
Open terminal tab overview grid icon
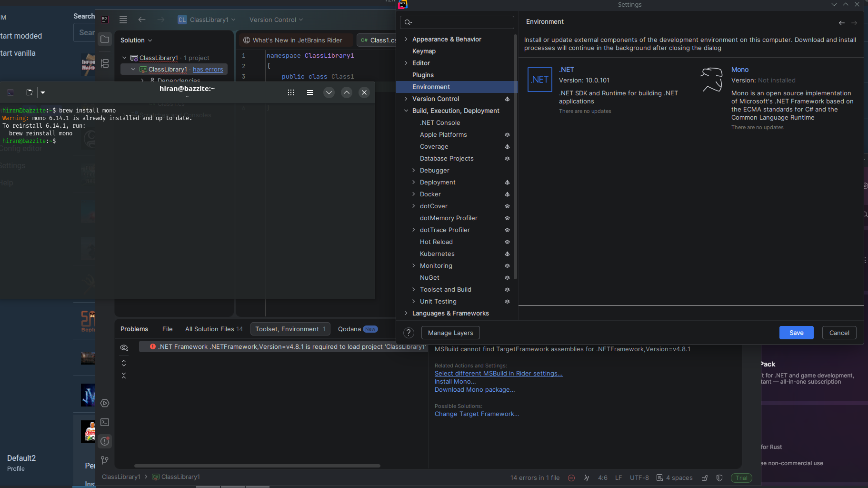pos(291,92)
